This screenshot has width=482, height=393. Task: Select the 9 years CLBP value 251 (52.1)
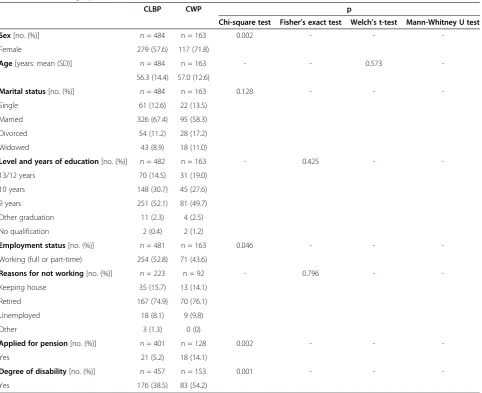coord(152,203)
